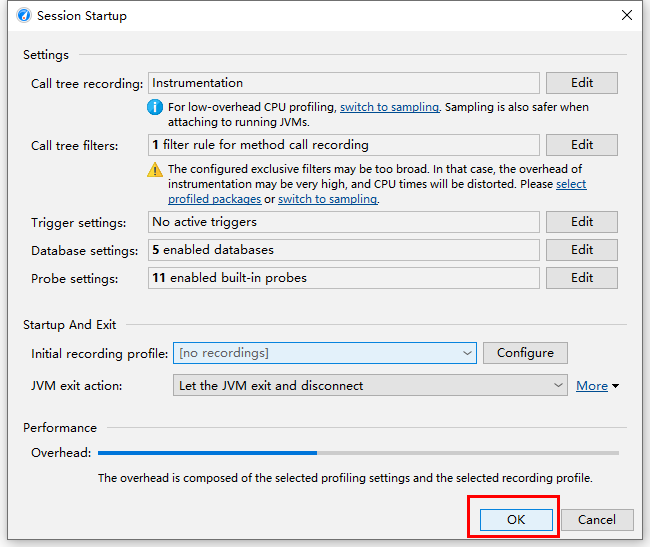
Task: Open the JVM exit action dropdown
Action: tap(370, 385)
